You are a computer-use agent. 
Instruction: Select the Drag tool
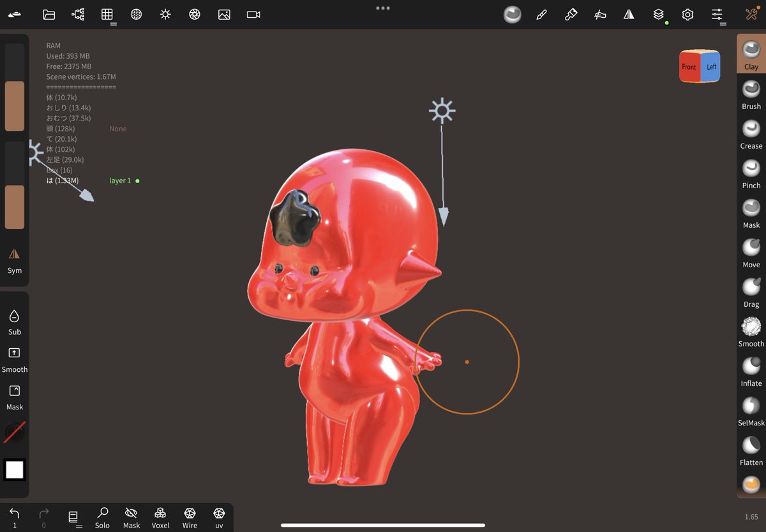pos(751,292)
